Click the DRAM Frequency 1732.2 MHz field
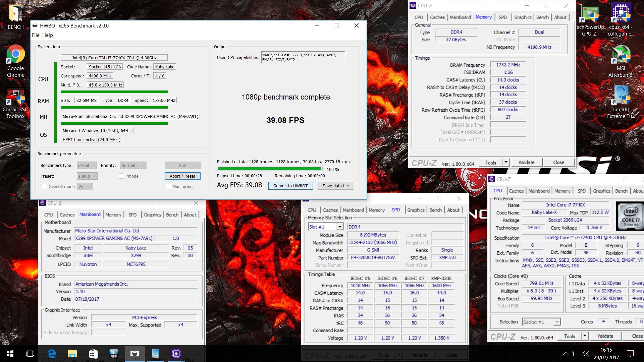The height and width of the screenshot is (362, 644). 508,65
